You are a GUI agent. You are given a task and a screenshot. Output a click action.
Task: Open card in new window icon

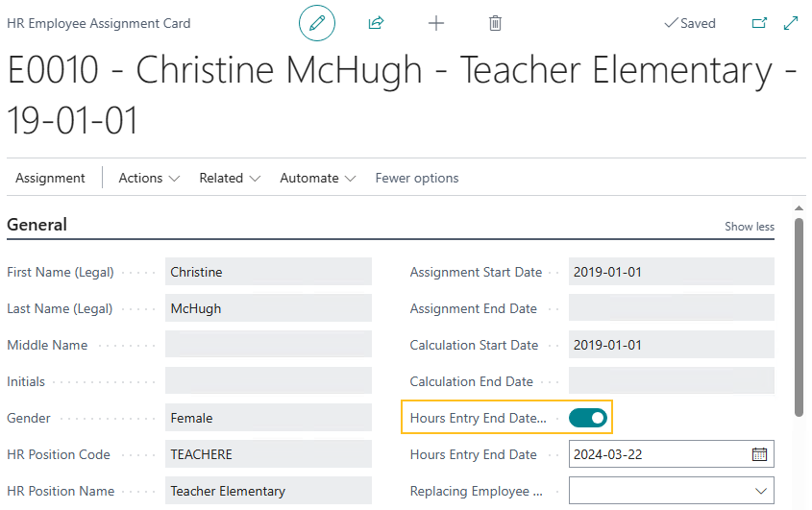pyautogui.click(x=759, y=23)
